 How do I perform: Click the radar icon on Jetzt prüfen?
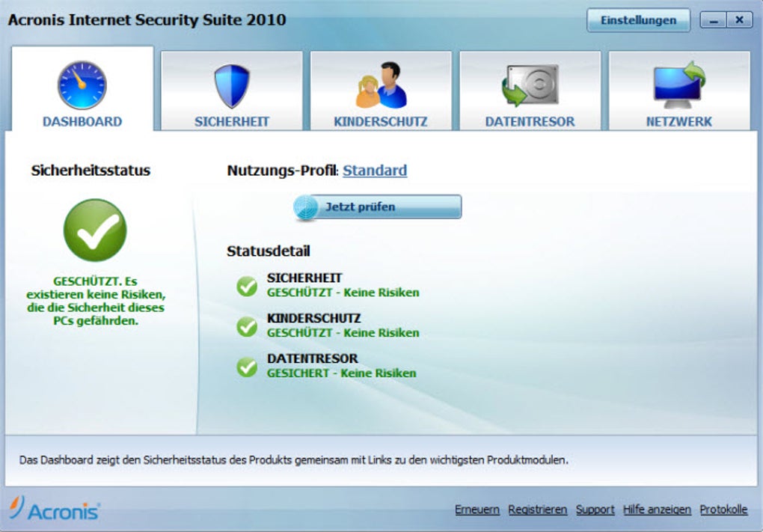306,207
